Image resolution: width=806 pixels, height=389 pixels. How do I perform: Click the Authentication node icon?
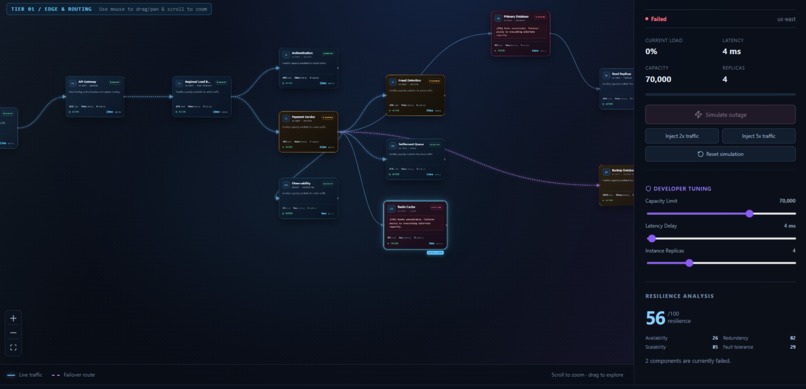(286, 54)
